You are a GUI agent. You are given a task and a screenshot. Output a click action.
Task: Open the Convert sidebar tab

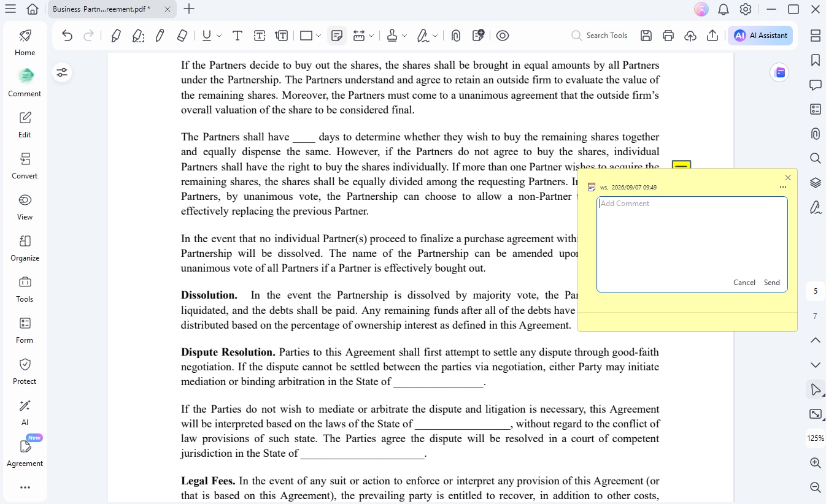click(25, 166)
